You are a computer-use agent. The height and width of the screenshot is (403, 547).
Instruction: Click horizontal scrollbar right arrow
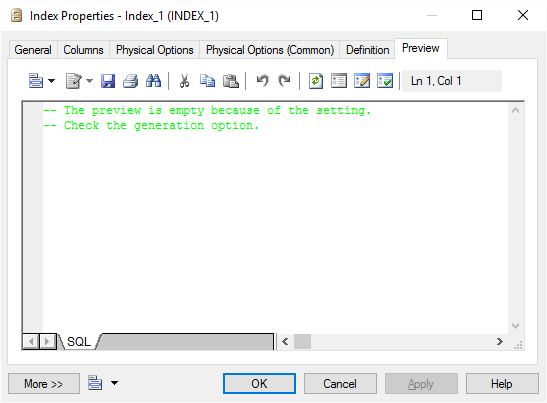500,341
